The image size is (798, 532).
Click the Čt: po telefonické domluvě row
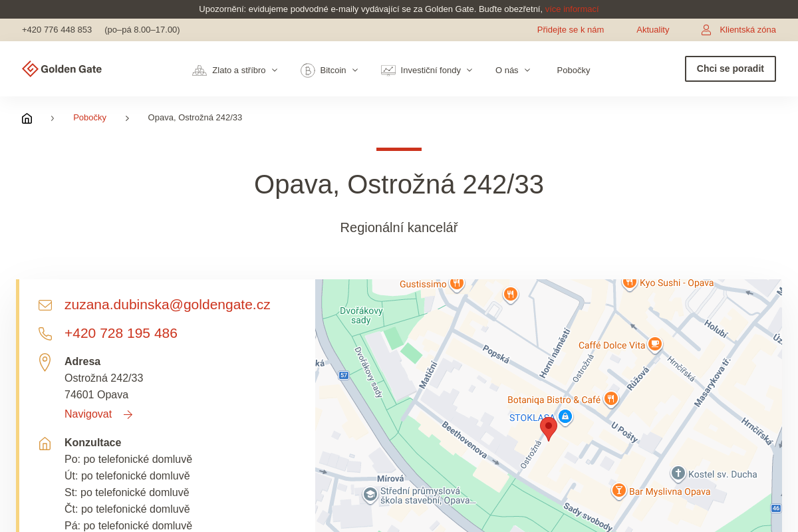(x=127, y=509)
